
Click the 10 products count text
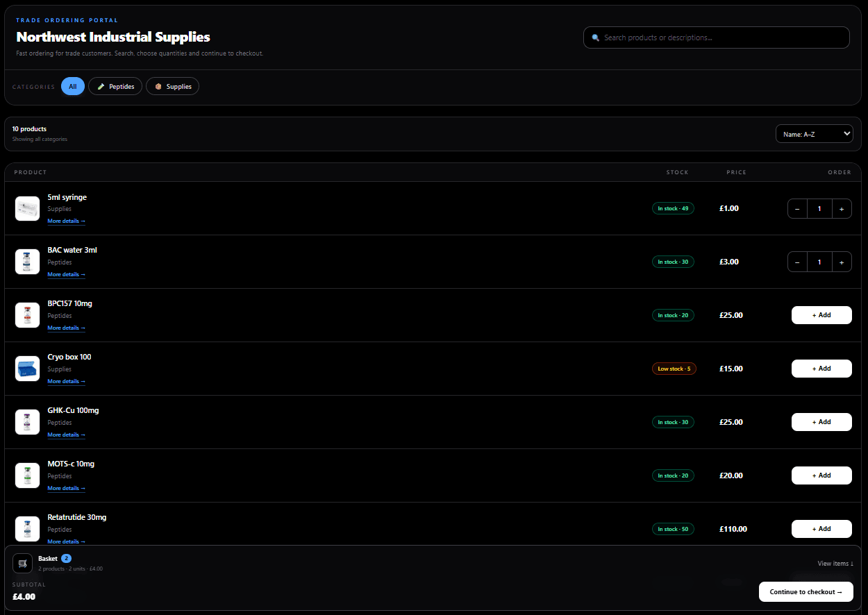[x=29, y=129]
